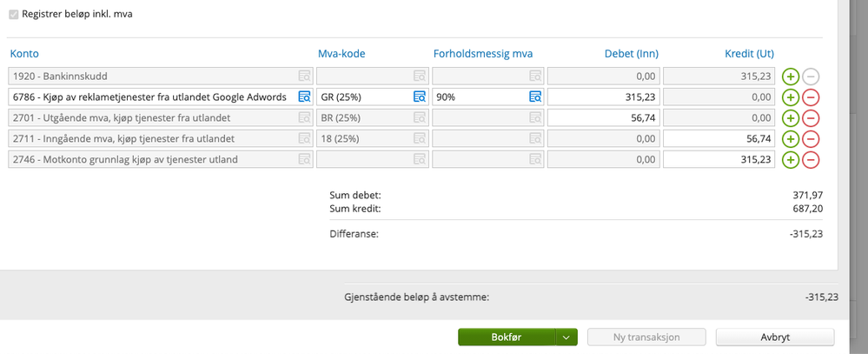Click the '1920 - Bankinnskudd' account text
The height and width of the screenshot is (354, 868).
(x=60, y=76)
